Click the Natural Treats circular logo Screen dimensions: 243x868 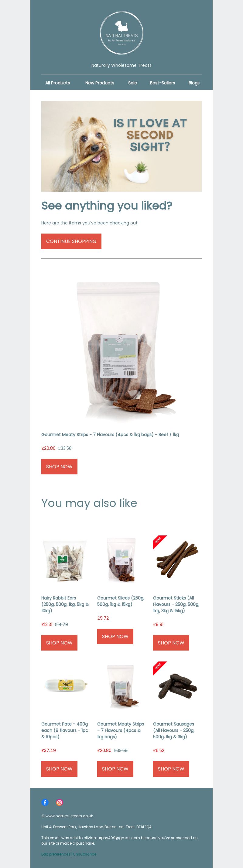click(x=121, y=33)
